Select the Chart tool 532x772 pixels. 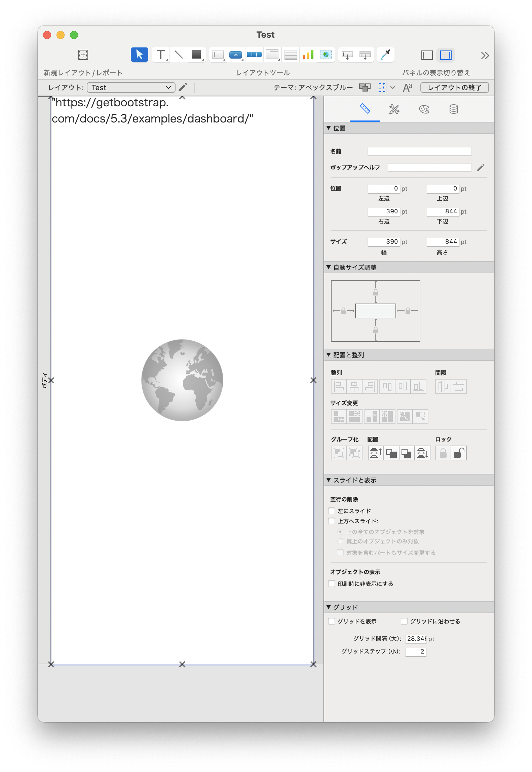pyautogui.click(x=308, y=55)
